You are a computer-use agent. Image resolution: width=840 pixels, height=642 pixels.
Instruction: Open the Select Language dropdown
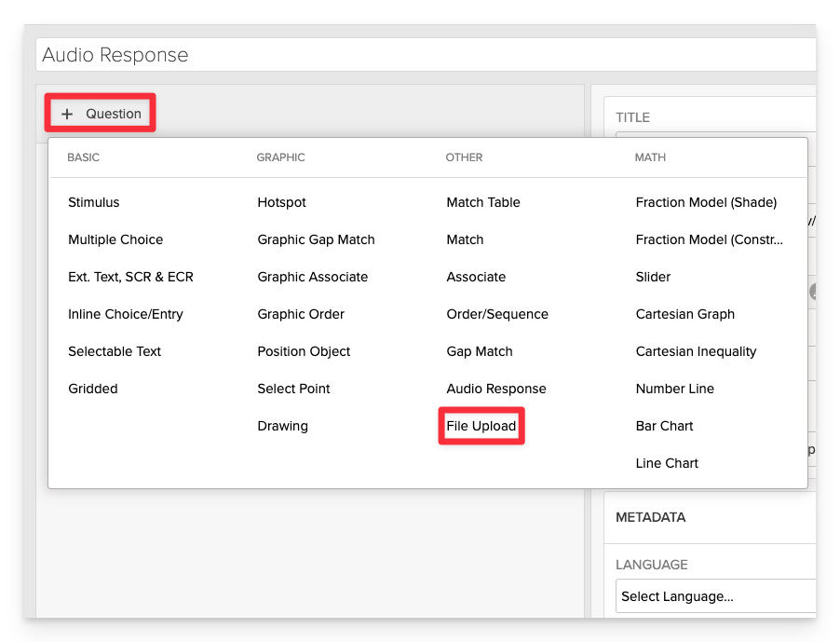point(712,596)
